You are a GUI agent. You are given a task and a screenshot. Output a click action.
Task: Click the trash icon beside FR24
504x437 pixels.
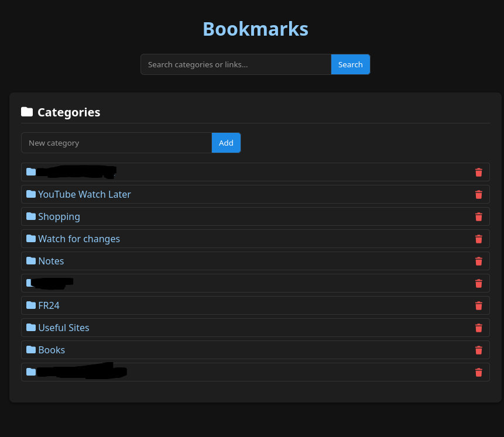tap(478, 305)
